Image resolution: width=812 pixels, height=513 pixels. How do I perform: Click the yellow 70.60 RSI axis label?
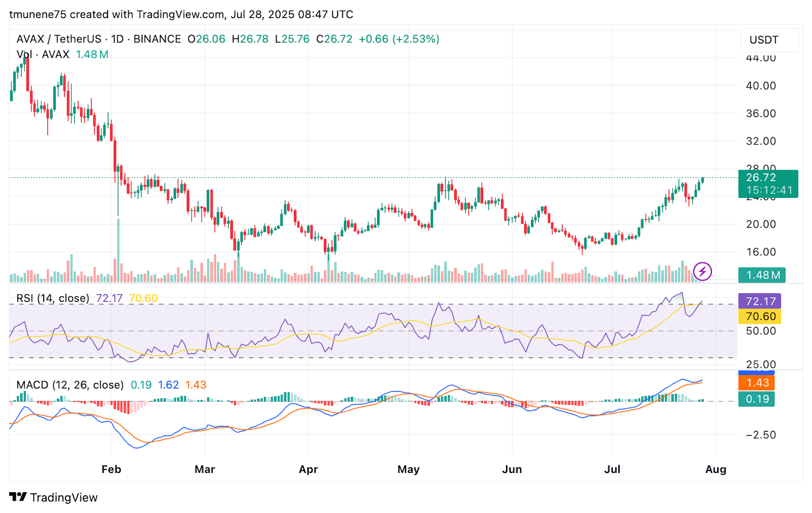tap(760, 317)
